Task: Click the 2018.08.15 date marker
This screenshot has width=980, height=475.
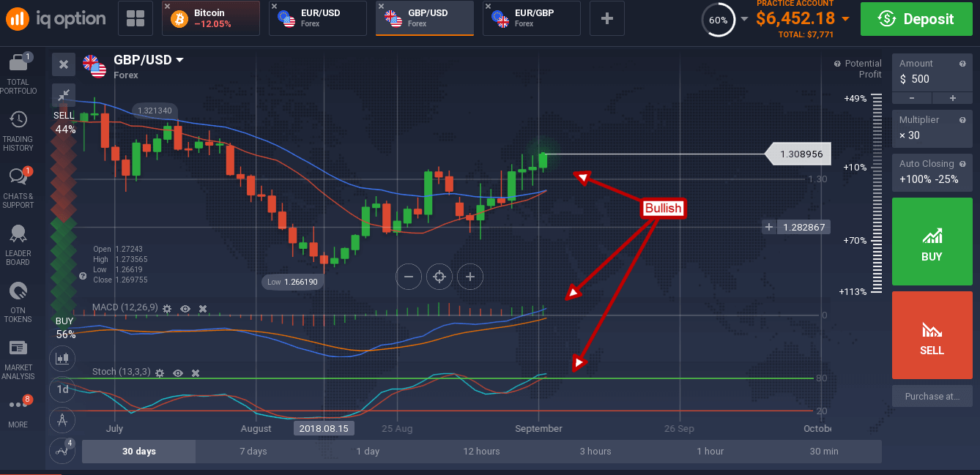Action: pos(323,428)
